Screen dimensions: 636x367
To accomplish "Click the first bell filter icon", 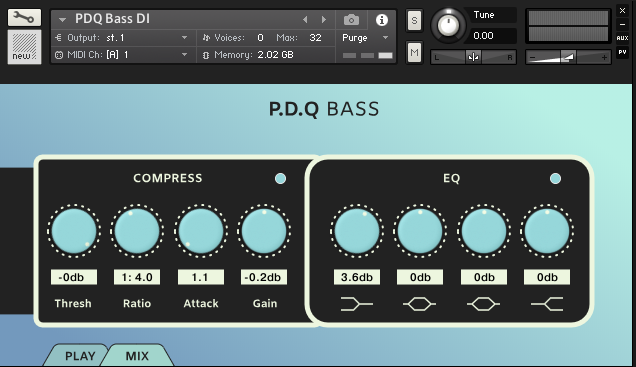I will (x=420, y=304).
